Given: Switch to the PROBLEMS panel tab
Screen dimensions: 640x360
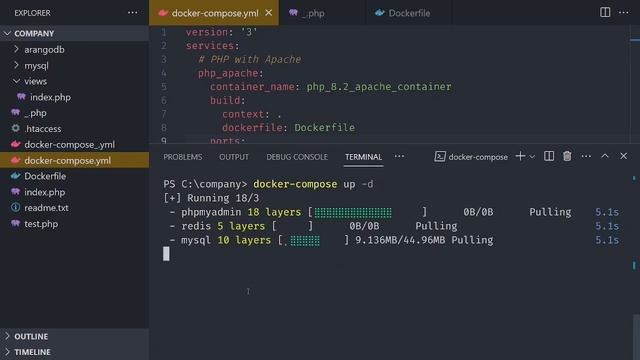Looking at the screenshot, I should (x=182, y=157).
